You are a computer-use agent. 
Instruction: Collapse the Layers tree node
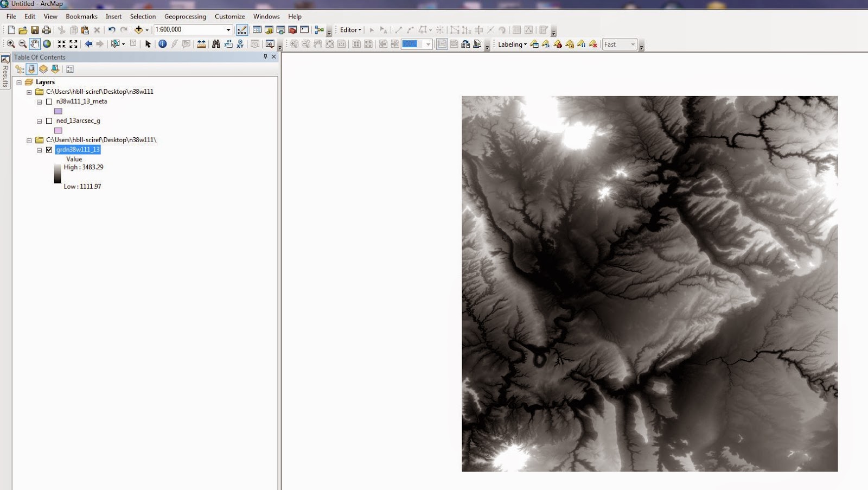(x=19, y=82)
